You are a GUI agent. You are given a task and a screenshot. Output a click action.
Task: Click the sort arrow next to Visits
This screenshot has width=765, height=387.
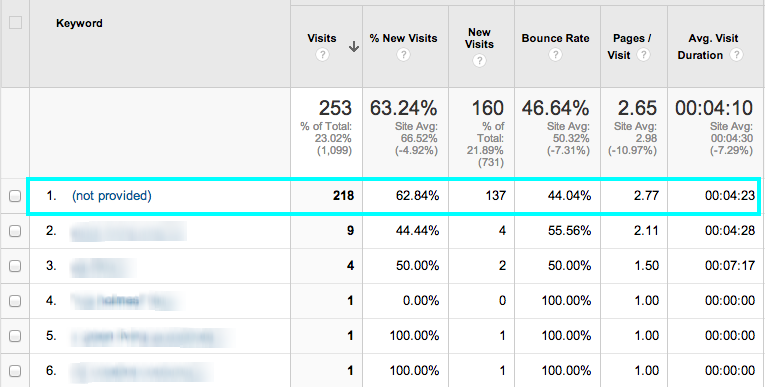[x=354, y=47]
